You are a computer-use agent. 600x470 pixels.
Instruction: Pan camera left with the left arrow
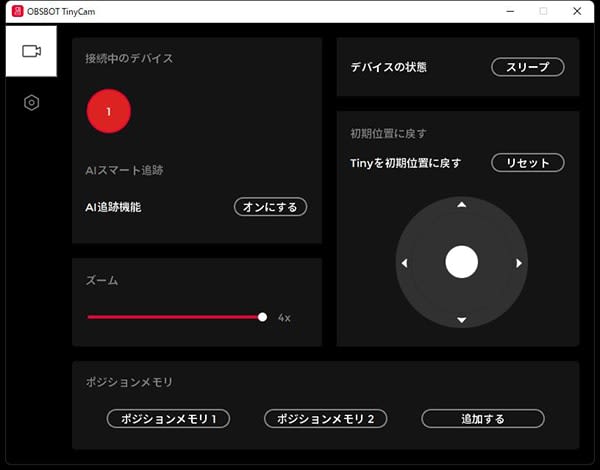pyautogui.click(x=404, y=263)
